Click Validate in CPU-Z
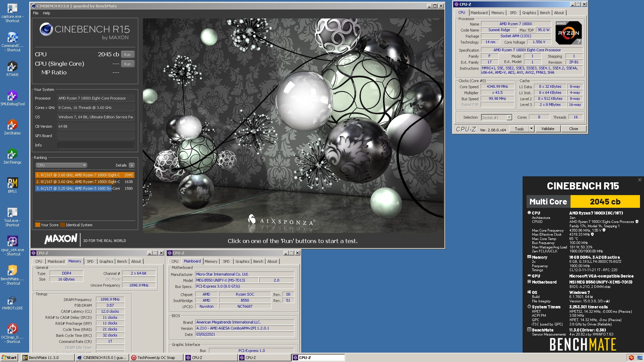Viewport: 644px width, 362px height. 548,129
